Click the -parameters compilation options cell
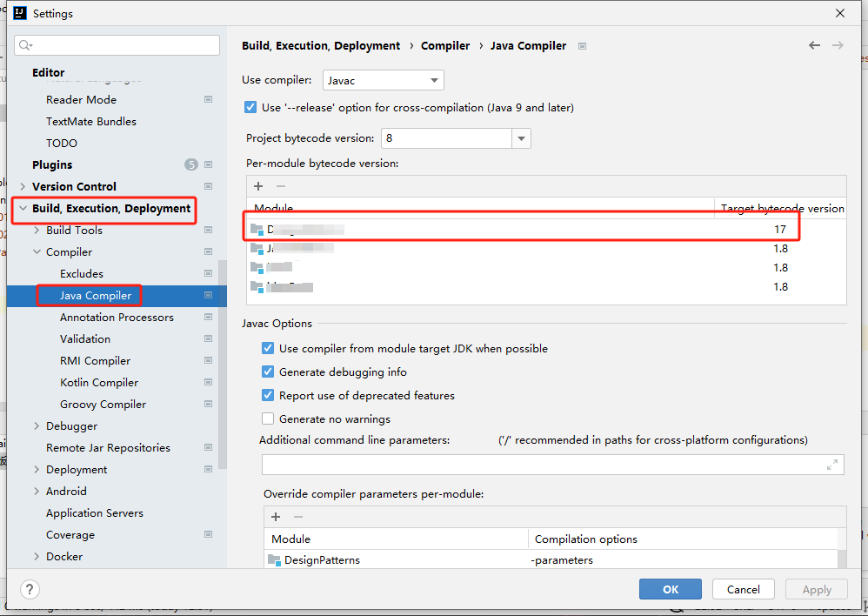This screenshot has height=616, width=868. tap(562, 560)
